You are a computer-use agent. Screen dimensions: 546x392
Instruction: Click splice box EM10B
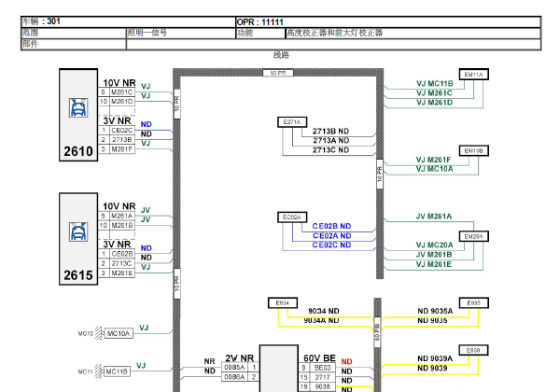473,151
